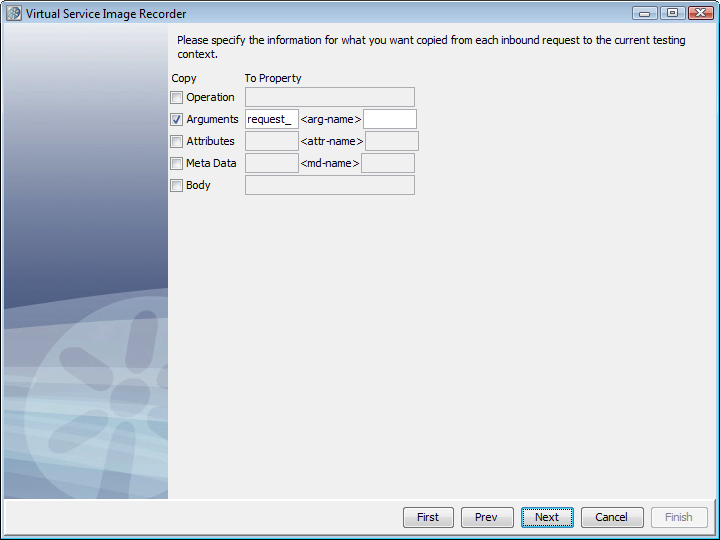This screenshot has height=540, width=720.
Task: Click the Arguments suffix field after <arg-name>
Action: (x=390, y=119)
